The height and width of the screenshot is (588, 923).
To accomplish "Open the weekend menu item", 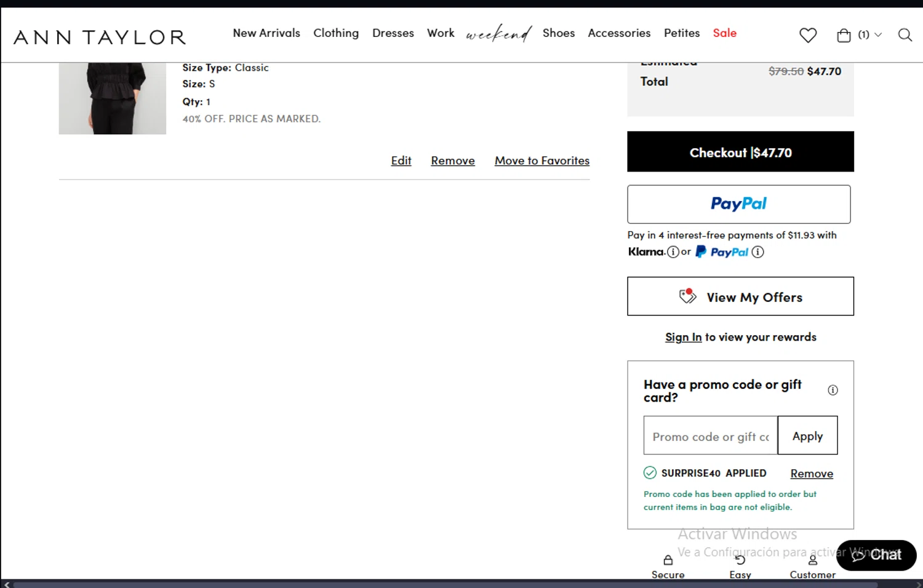I will pos(498,33).
